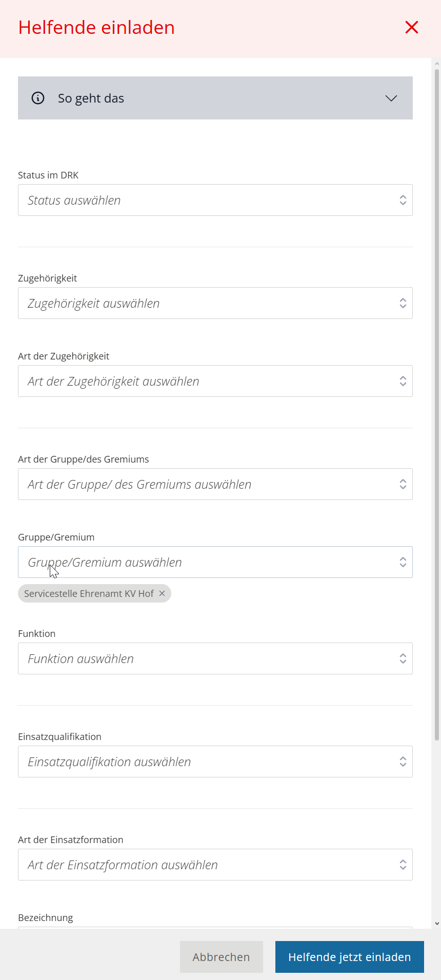
Task: Click the info icon beside So geht das
Action: point(38,98)
